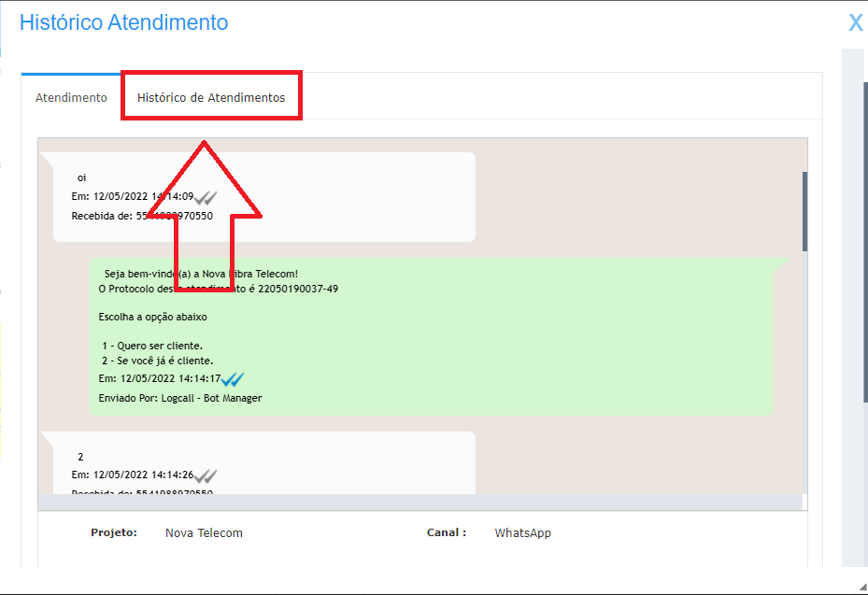The image size is (868, 595).
Task: Click the "Canal :" label
Action: click(447, 532)
